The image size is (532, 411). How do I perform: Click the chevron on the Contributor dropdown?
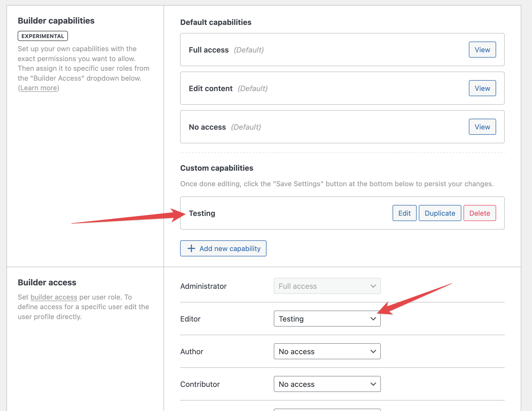[x=373, y=384]
